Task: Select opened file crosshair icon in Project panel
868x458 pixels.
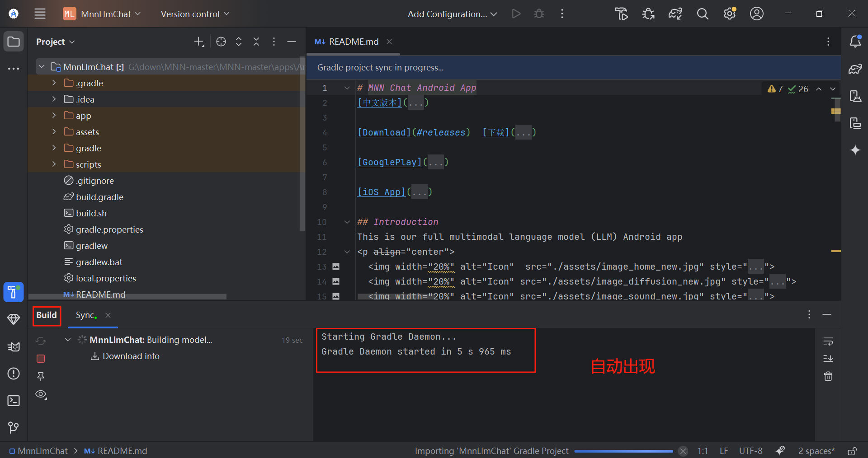Action: click(x=221, y=42)
